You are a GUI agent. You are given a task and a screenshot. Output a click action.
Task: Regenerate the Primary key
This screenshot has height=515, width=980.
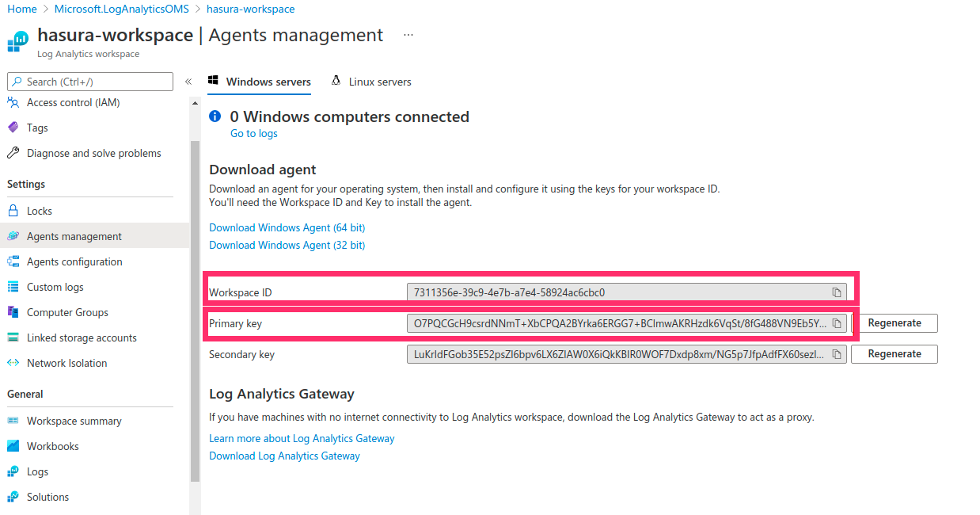894,322
